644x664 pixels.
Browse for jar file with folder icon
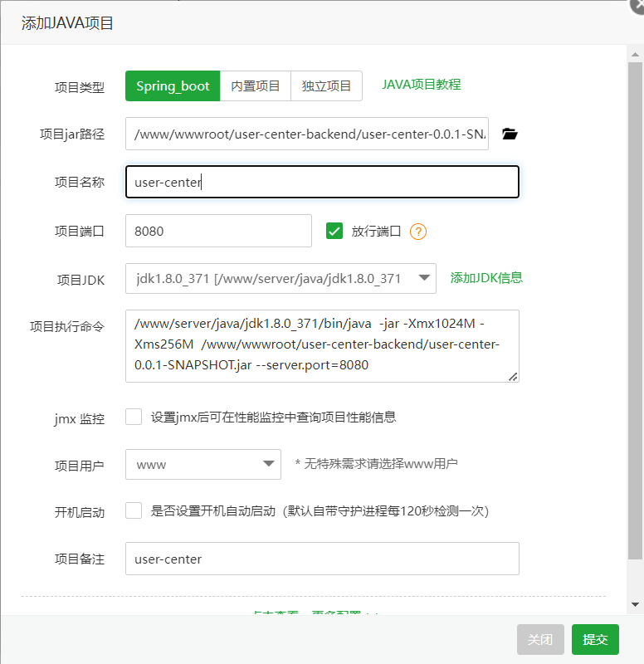510,134
